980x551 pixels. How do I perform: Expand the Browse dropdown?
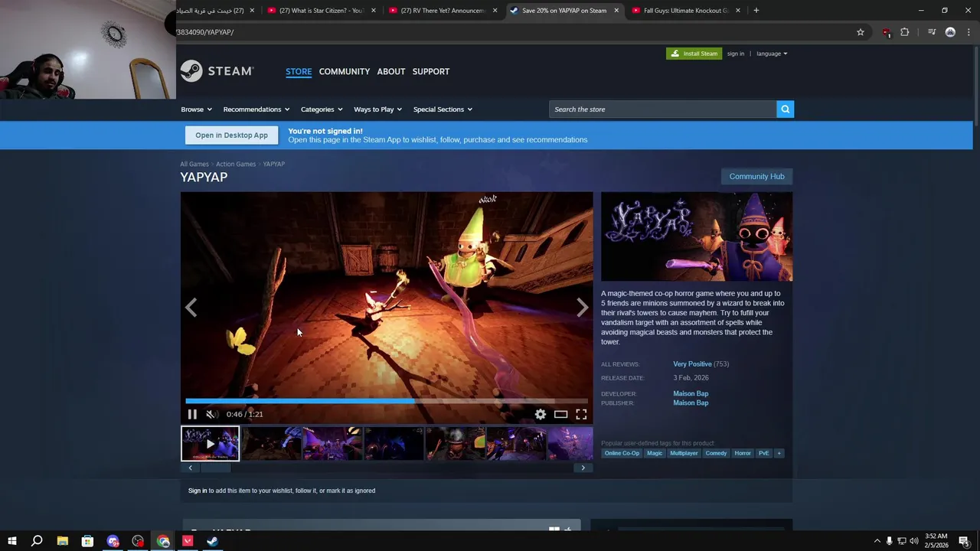196,109
